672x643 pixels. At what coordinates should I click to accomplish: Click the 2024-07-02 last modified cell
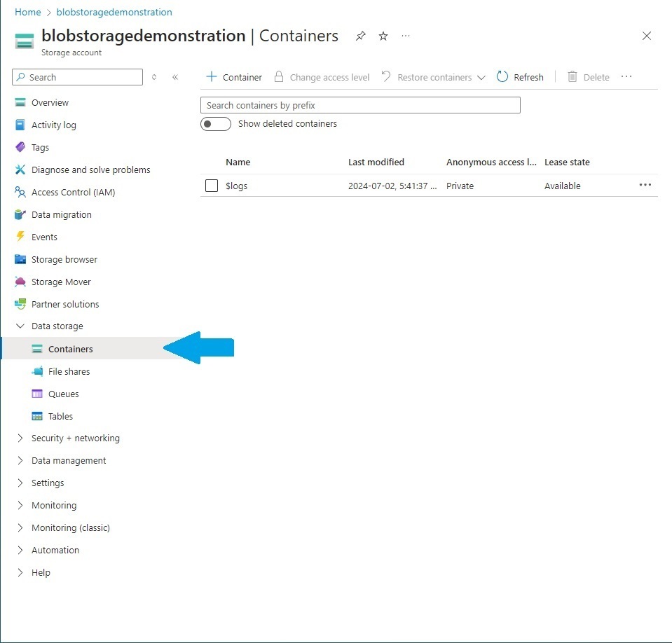click(392, 186)
